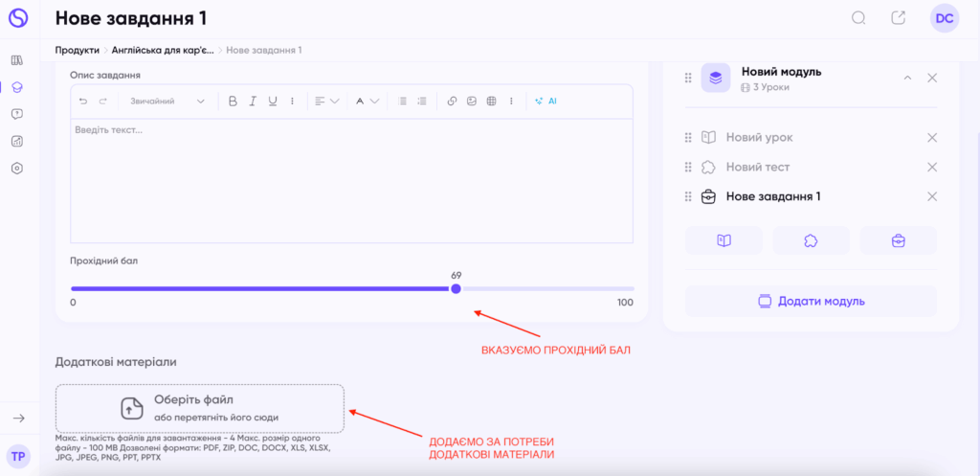Click drag handle of Нове завдання 1

coord(688,196)
